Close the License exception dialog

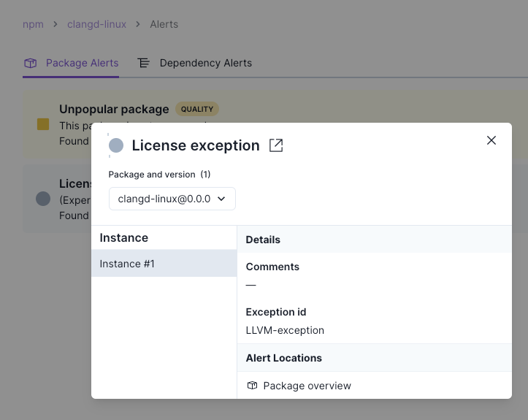(491, 140)
